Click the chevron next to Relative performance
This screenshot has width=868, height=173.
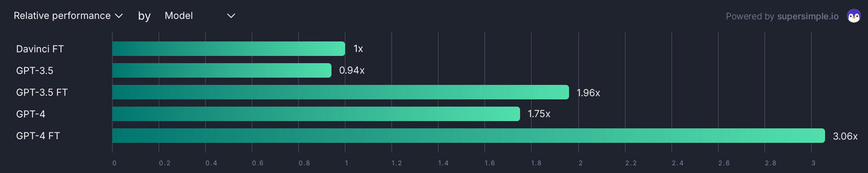pos(119,16)
